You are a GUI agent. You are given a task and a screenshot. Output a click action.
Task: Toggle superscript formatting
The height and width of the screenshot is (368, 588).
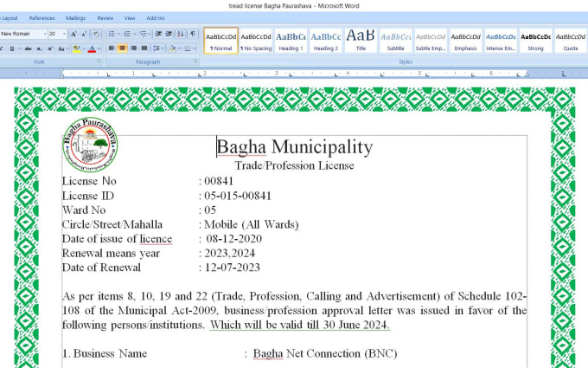(x=50, y=48)
